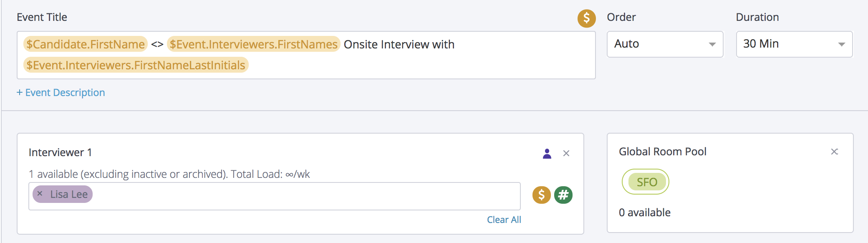Click inside the Event Title text field
The width and height of the screenshot is (868, 243).
click(417, 66)
